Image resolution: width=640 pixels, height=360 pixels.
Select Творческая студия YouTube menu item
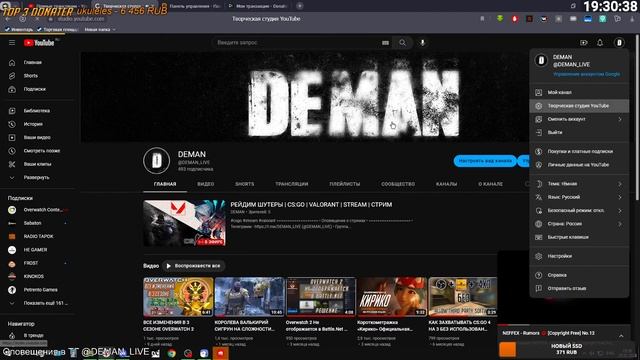tap(579, 106)
